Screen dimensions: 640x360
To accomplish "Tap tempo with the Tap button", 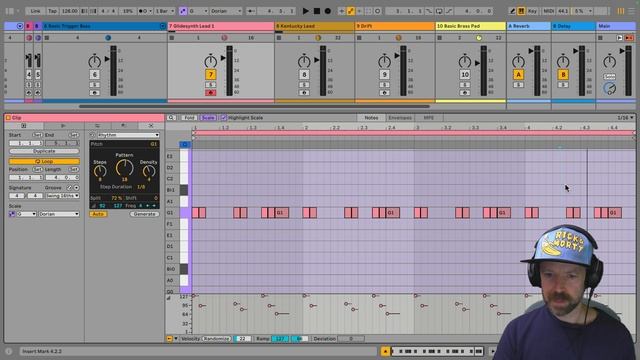I will pyautogui.click(x=52, y=11).
